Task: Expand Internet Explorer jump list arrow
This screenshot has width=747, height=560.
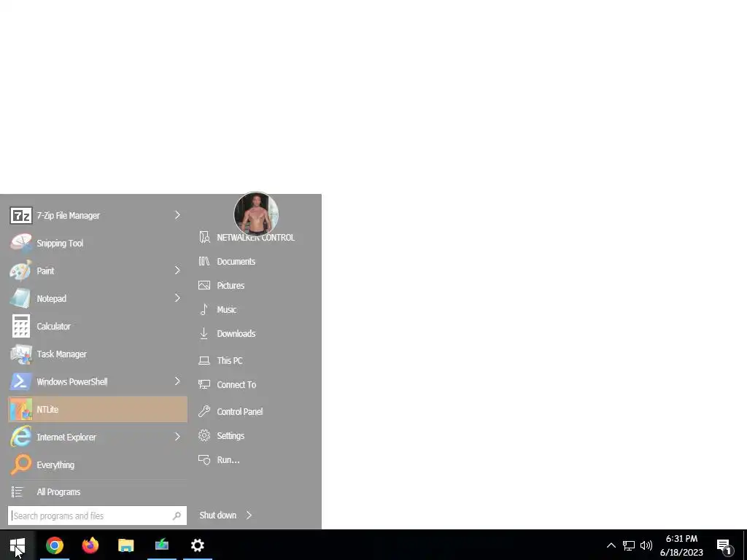Action: click(177, 436)
